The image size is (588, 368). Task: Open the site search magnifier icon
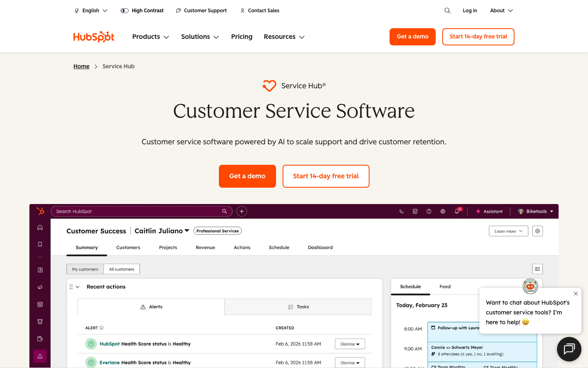tap(447, 11)
